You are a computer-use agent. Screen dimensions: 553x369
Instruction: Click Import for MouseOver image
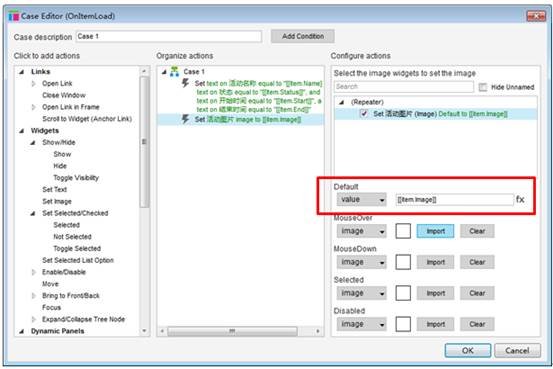(435, 231)
